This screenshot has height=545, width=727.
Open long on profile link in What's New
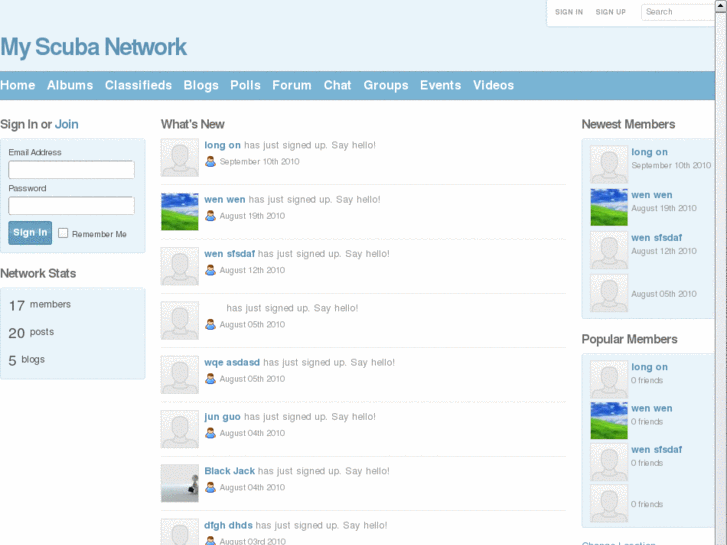click(223, 145)
